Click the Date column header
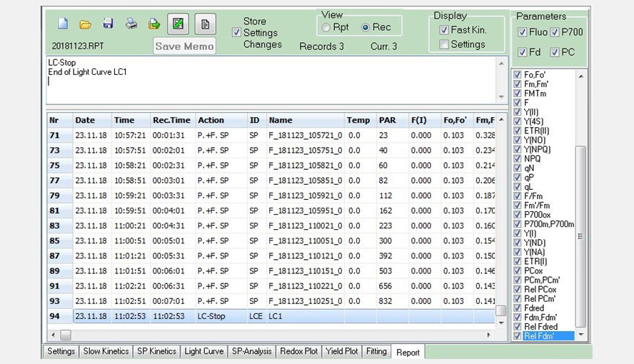 point(92,120)
